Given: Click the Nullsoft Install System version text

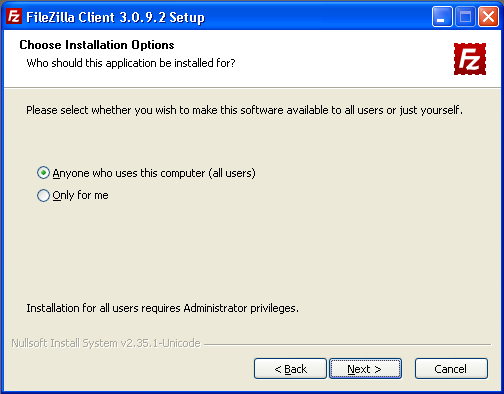Looking at the screenshot, I should (106, 343).
